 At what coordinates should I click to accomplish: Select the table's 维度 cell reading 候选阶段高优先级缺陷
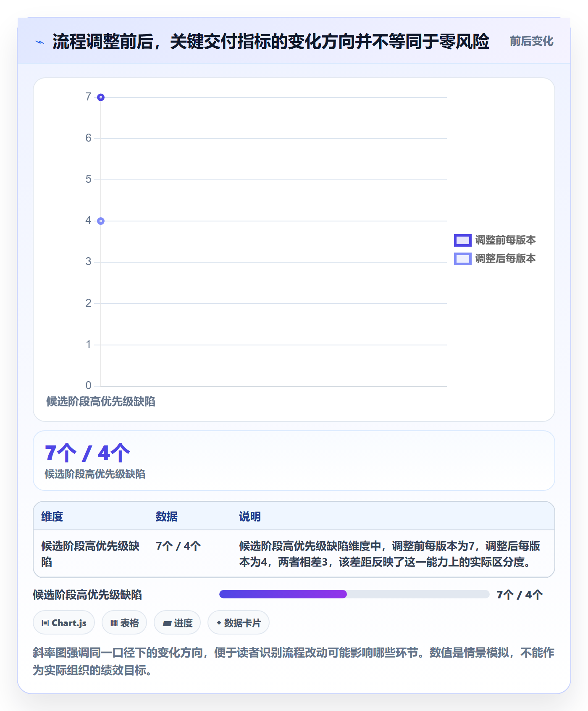click(90, 554)
